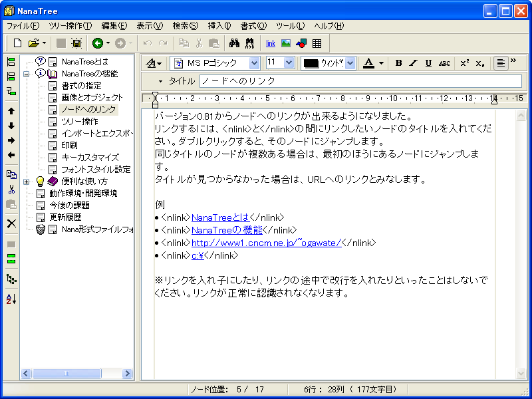Insert a table using the grid icon

click(317, 43)
